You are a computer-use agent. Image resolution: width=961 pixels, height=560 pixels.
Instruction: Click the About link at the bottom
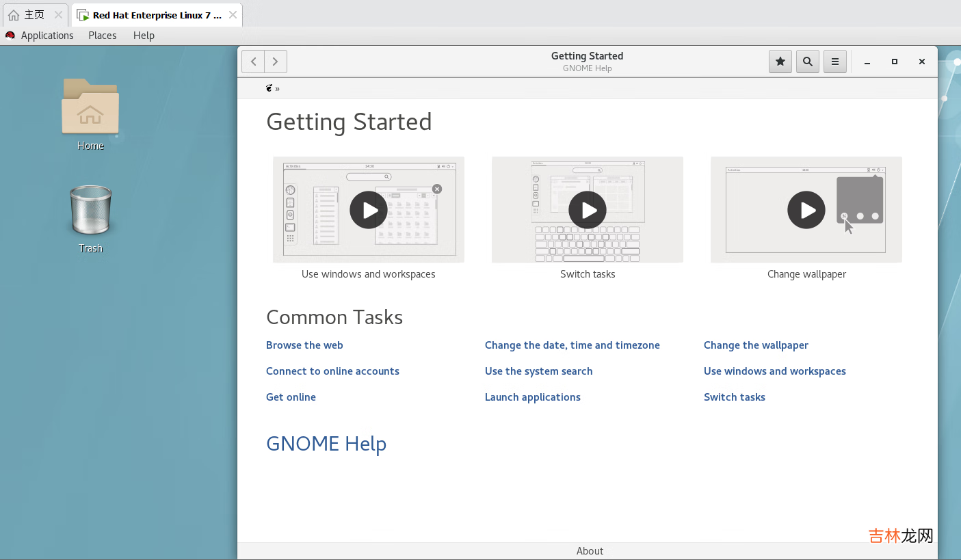(590, 551)
